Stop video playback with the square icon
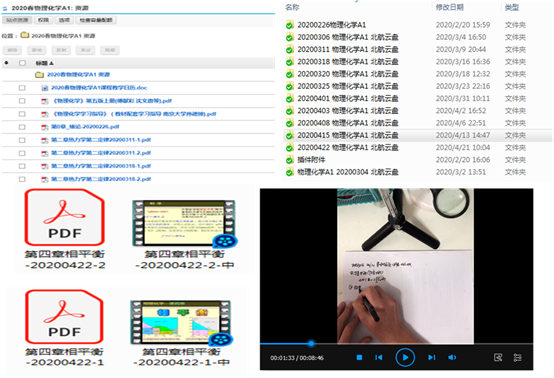 pos(359,358)
